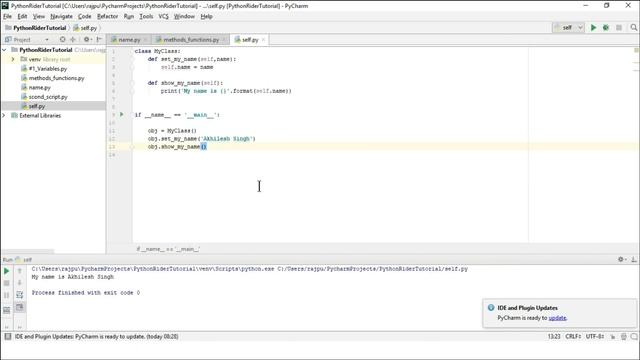The width and height of the screenshot is (640, 360).
Task: Open Run panel settings gear
Action: [622, 259]
